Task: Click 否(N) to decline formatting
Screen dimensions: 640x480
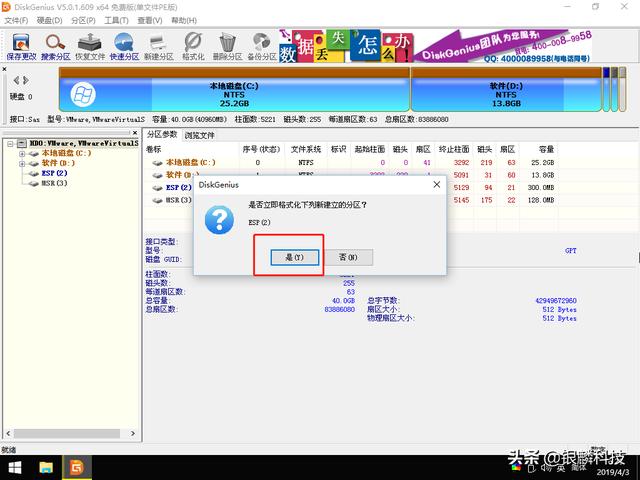Action: pyautogui.click(x=348, y=258)
